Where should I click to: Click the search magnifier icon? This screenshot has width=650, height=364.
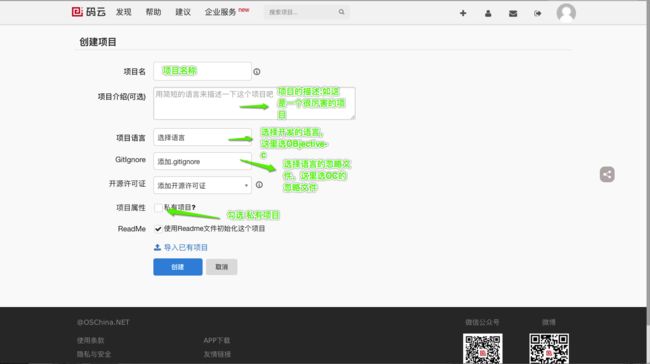point(341,12)
